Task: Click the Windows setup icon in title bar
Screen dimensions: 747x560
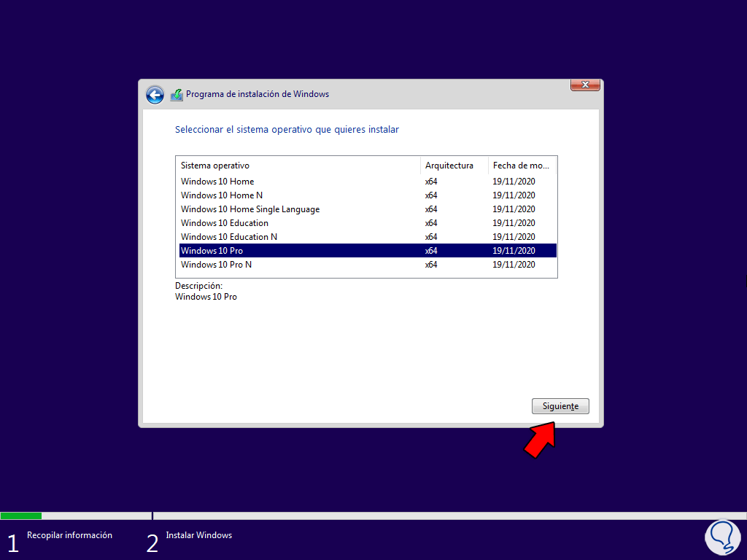Action: (177, 94)
